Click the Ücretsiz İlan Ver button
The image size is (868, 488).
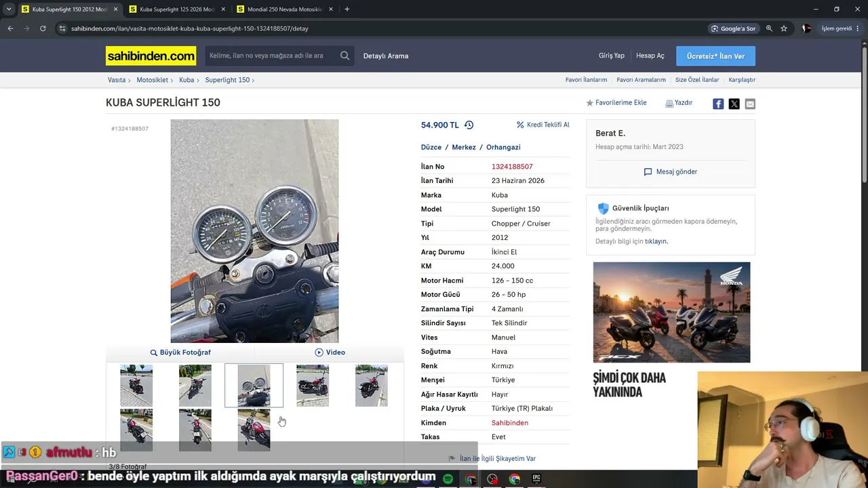[x=715, y=56]
